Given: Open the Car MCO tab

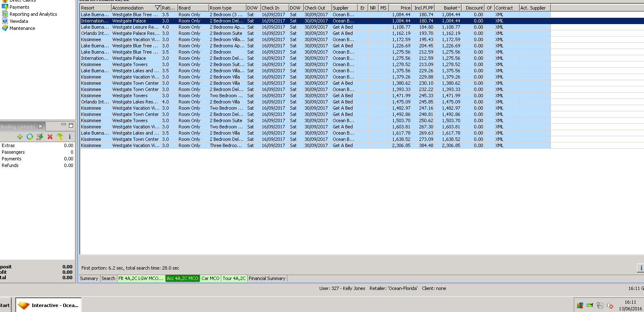Looking at the screenshot, I should point(211,278).
